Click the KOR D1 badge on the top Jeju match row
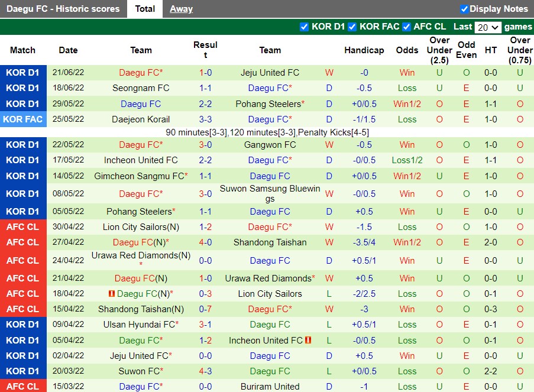This screenshot has height=392, width=534. (23, 72)
